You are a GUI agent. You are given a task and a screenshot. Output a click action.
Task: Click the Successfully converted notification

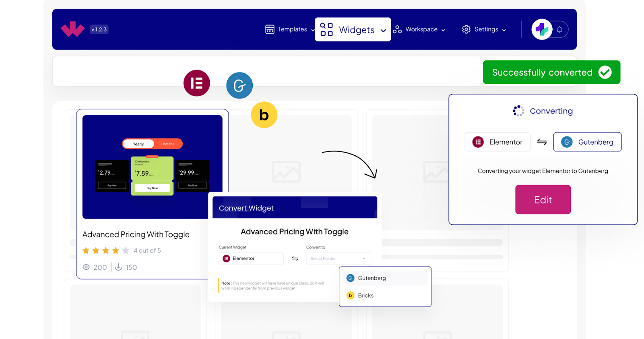551,72
